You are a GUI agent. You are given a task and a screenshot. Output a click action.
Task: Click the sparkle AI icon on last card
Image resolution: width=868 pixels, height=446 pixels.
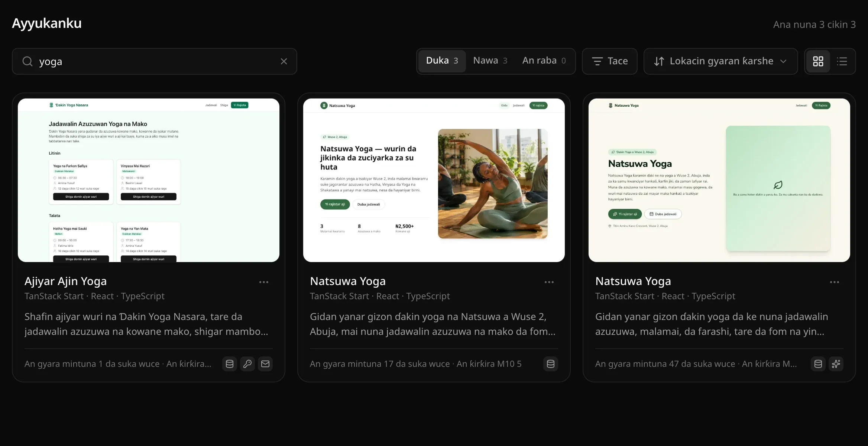(836, 364)
